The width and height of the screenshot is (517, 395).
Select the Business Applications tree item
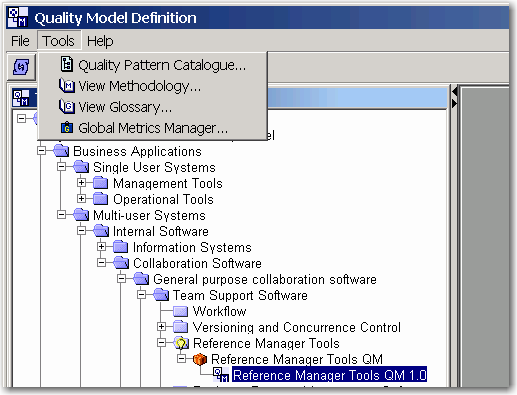coord(137,151)
